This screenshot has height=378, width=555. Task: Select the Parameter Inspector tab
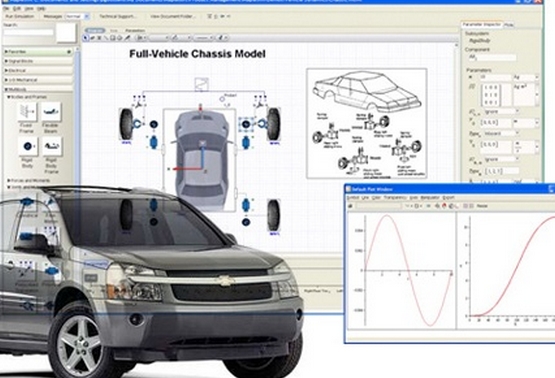(x=482, y=25)
